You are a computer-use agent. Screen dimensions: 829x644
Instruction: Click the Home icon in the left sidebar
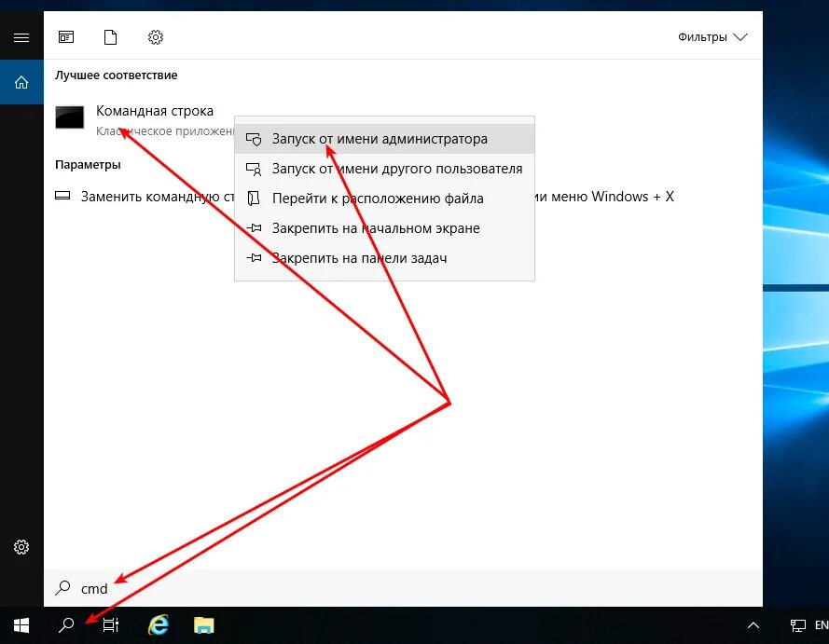pos(21,81)
